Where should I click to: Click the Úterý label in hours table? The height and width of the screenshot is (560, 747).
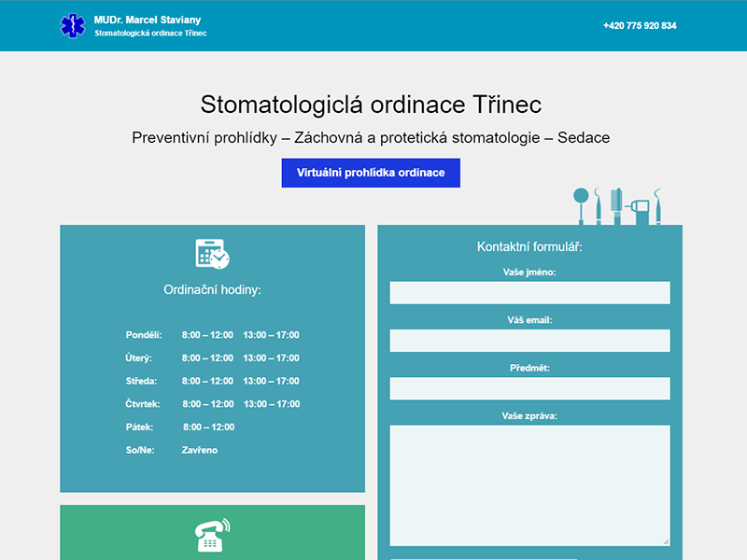138,357
